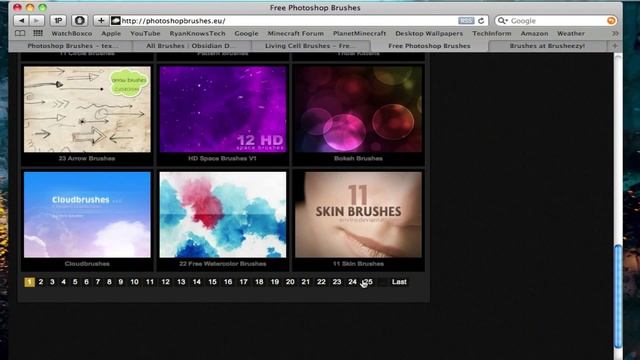This screenshot has height=360, width=640.
Task: Go to page 20 of brushes
Action: point(290,282)
